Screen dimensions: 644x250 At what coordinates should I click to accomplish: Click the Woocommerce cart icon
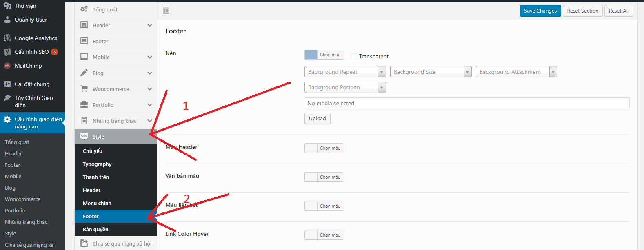[x=84, y=89]
